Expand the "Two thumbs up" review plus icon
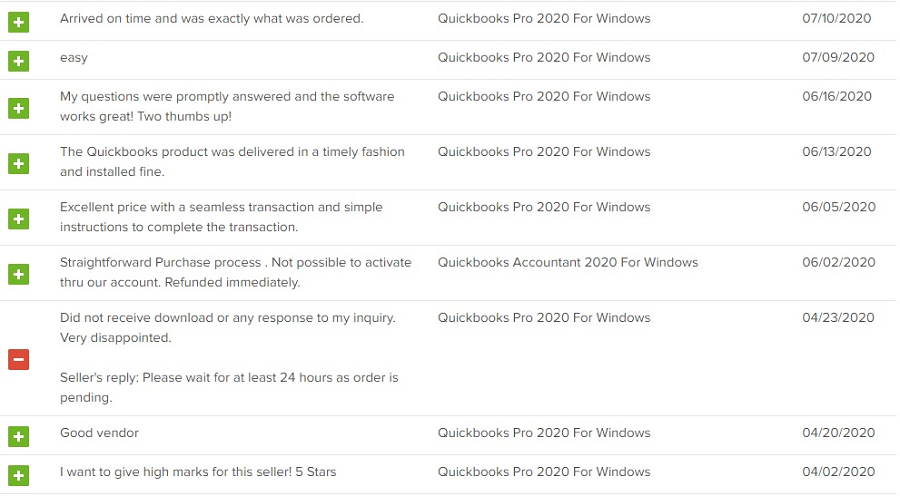This screenshot has width=900, height=496. 18,107
